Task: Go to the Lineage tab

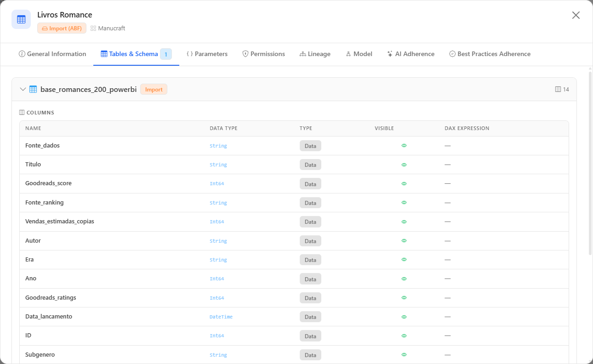Action: click(x=315, y=54)
